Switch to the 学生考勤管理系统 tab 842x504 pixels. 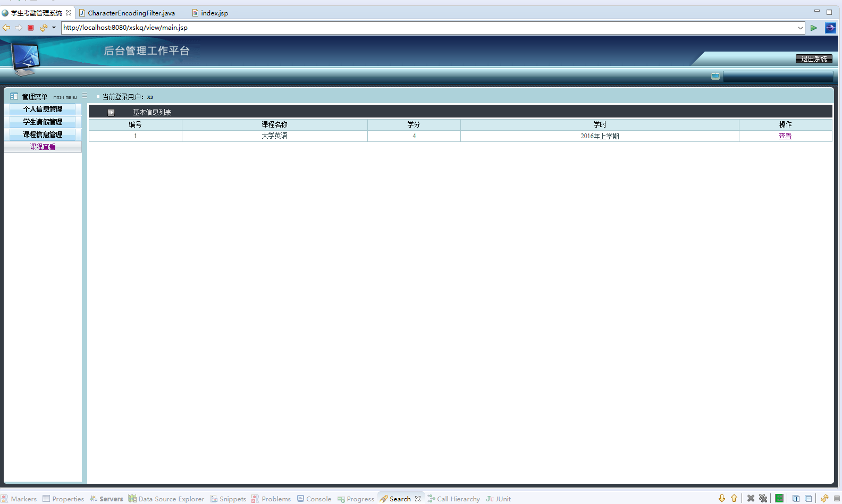pyautogui.click(x=36, y=13)
